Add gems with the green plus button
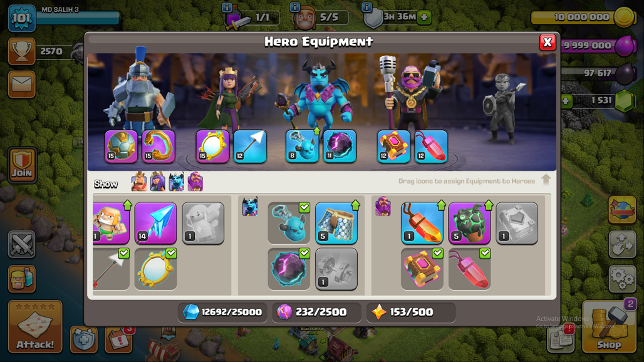The height and width of the screenshot is (362, 644). [x=566, y=101]
